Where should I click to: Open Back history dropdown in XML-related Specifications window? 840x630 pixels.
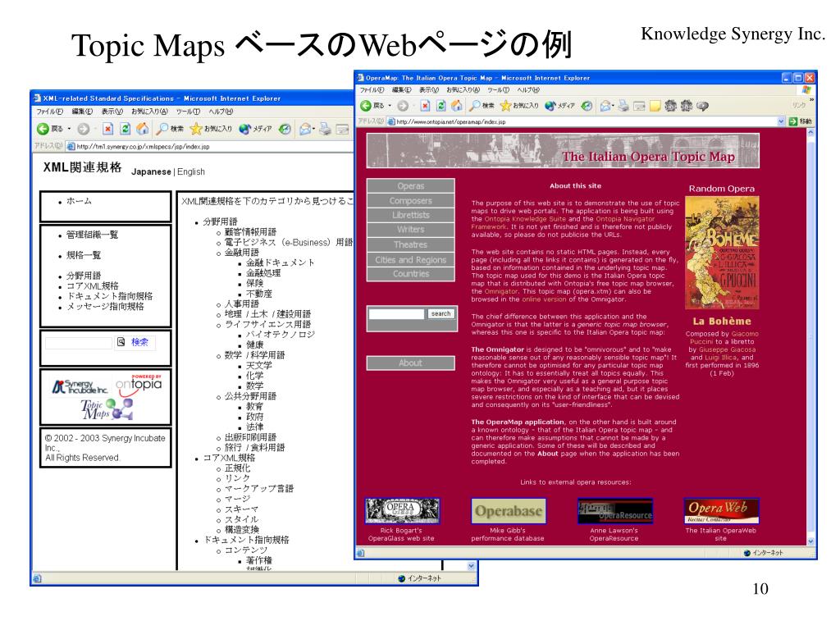[x=69, y=129]
